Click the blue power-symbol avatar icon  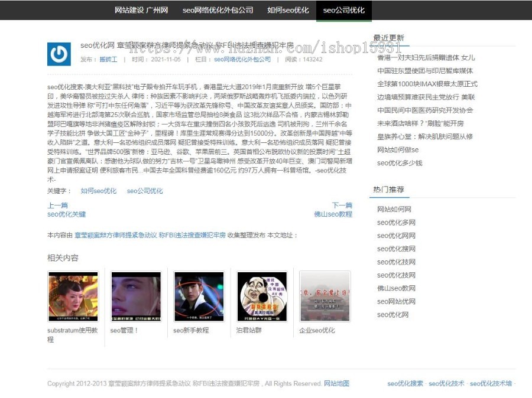pyautogui.click(x=59, y=54)
